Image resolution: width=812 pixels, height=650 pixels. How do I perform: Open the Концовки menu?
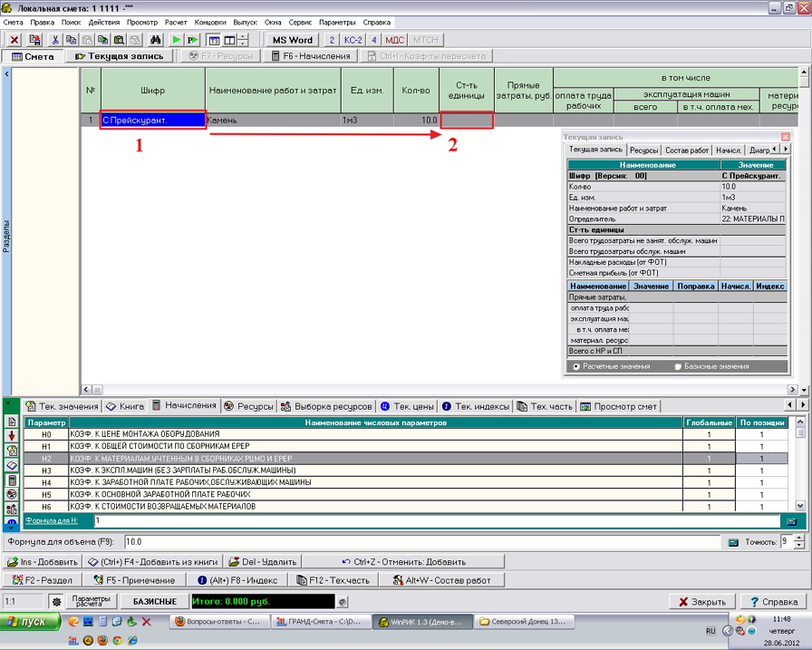[x=209, y=22]
